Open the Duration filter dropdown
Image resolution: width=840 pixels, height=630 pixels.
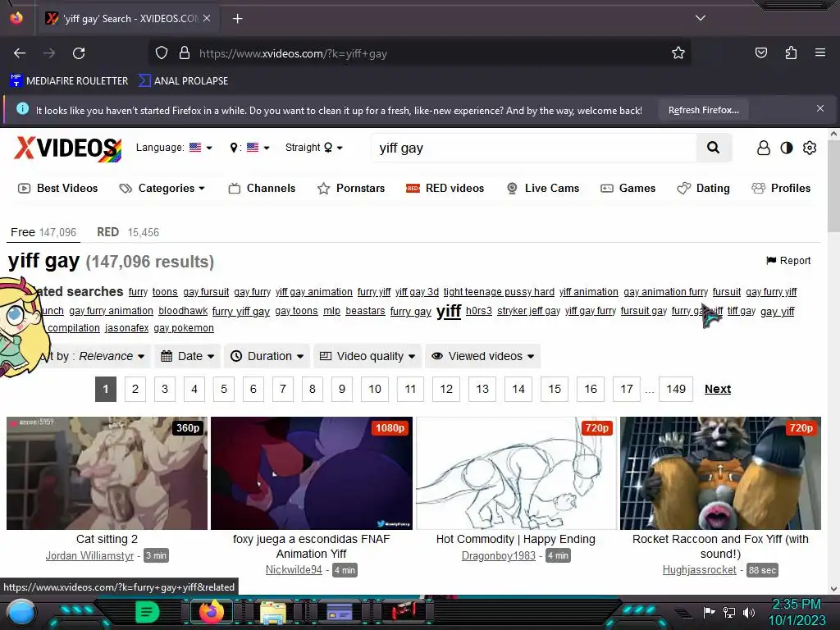coord(267,356)
